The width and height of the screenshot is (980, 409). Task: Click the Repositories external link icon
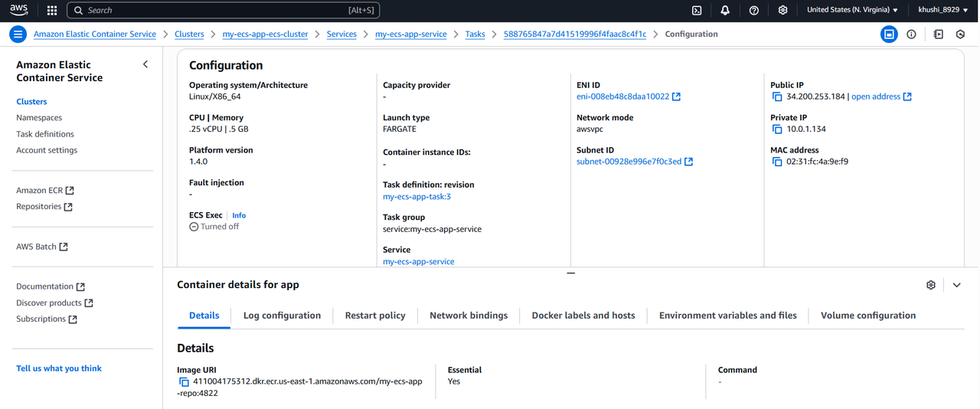(x=68, y=207)
